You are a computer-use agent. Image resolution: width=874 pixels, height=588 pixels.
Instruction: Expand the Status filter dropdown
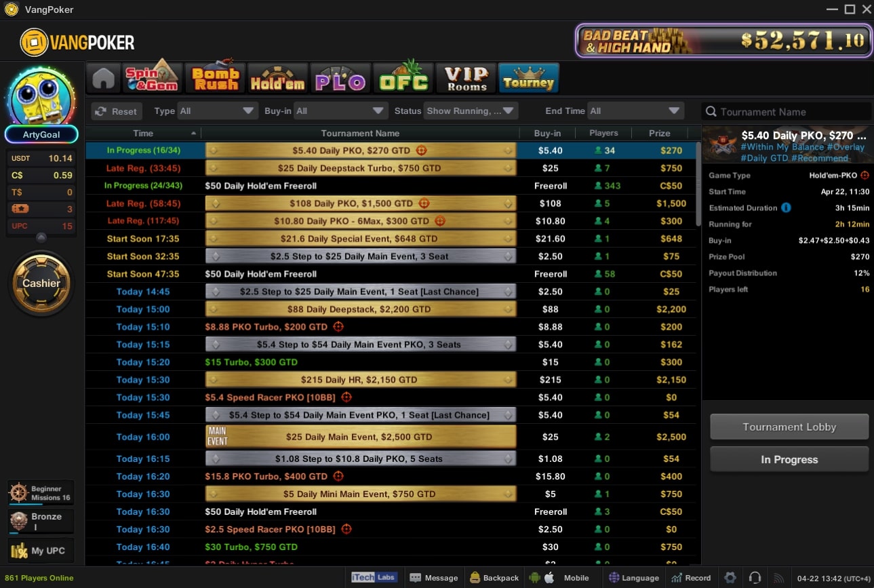[x=470, y=111]
